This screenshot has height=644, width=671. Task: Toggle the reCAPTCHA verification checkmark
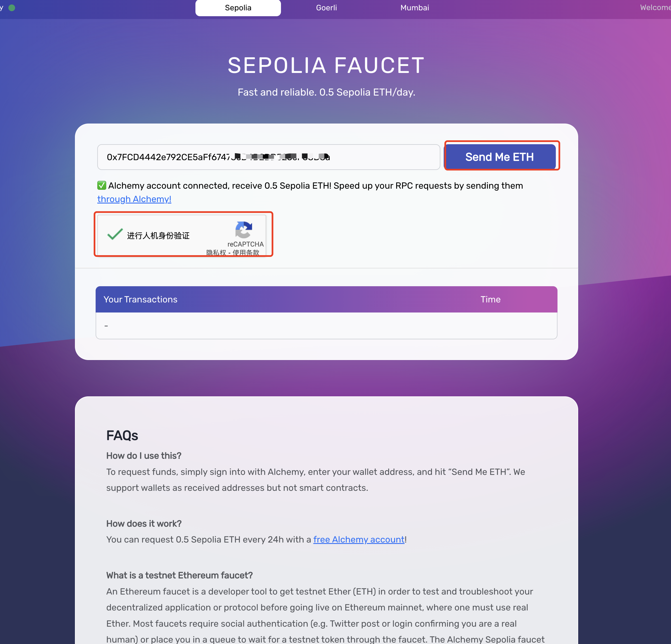click(x=115, y=235)
